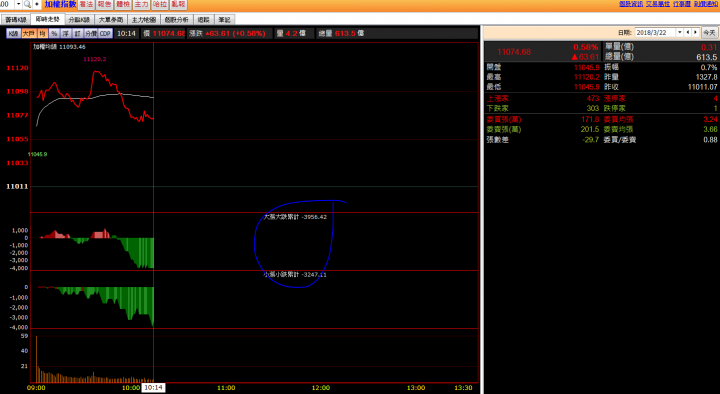Viewport: 720px width, 394px height.
Task: Click the magnifier search icon
Action: tap(27, 5)
